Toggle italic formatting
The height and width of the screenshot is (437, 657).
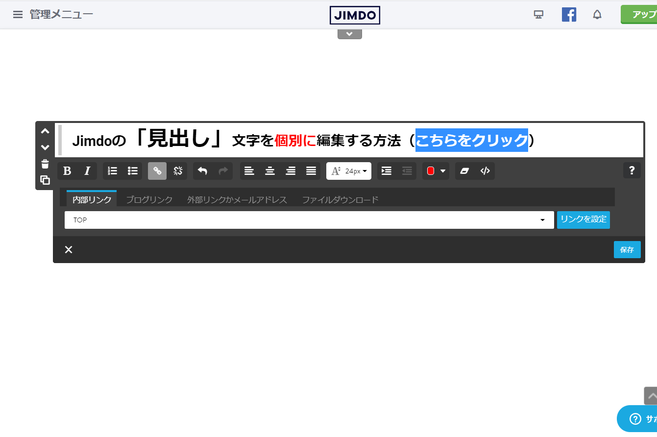[x=87, y=171]
